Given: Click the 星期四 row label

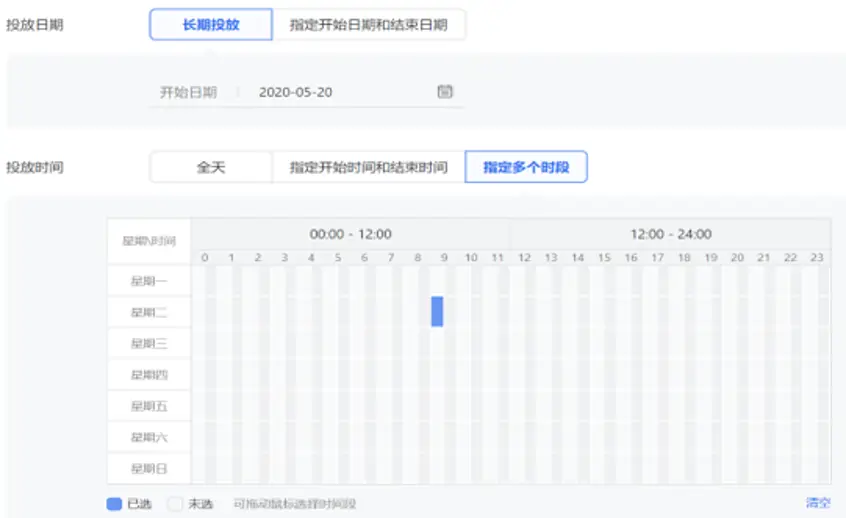Looking at the screenshot, I should pos(149,374).
